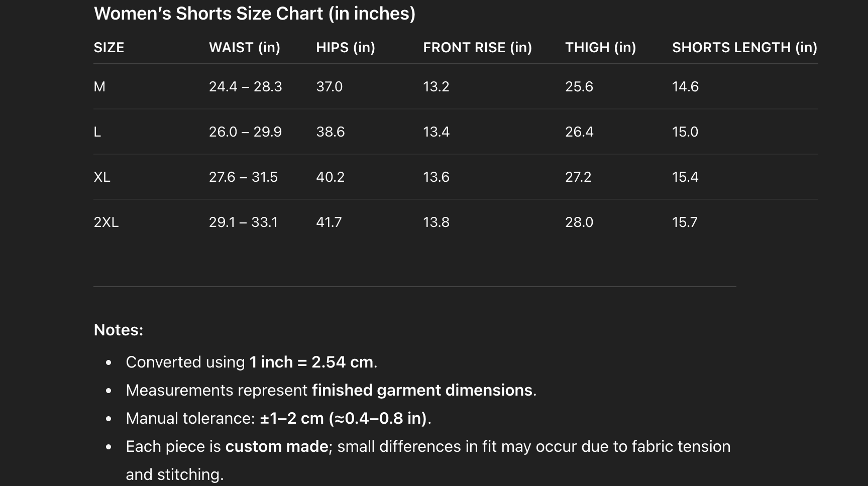Click the SIZE column header
The image size is (868, 486).
108,48
